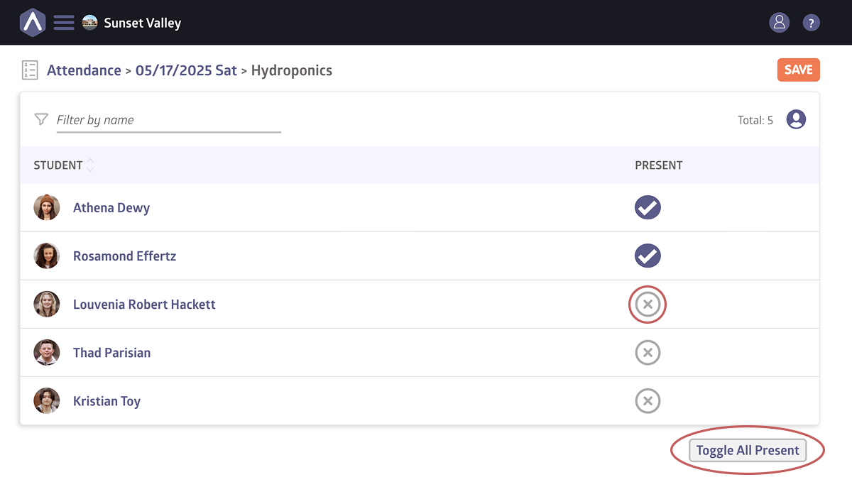The width and height of the screenshot is (852, 504).
Task: Toggle Rosamond Effertz present checkmark
Action: 648,256
